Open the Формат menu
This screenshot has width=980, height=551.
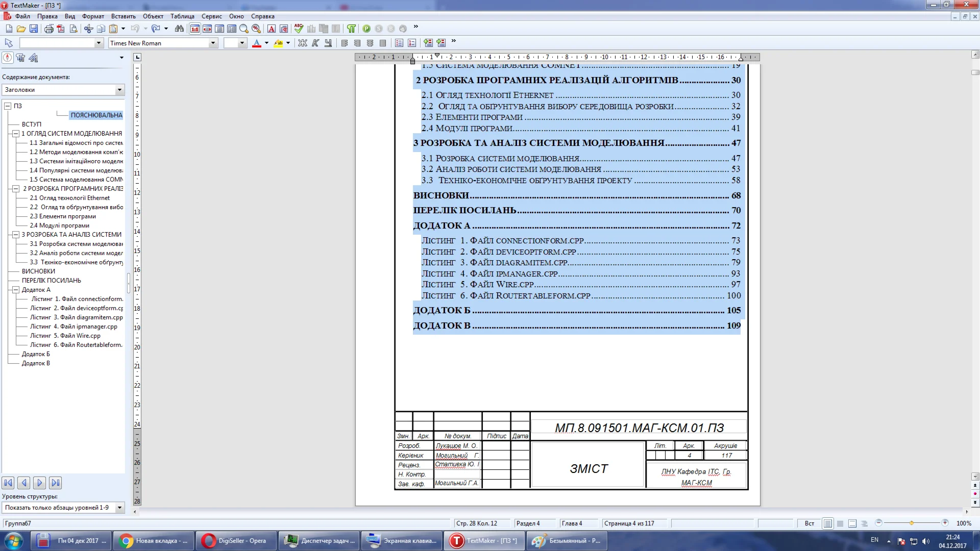click(x=93, y=16)
